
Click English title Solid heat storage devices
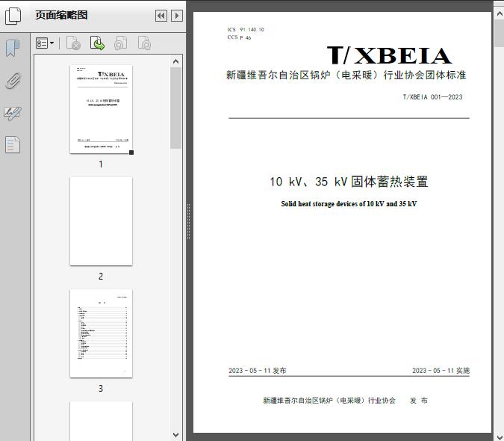point(349,204)
